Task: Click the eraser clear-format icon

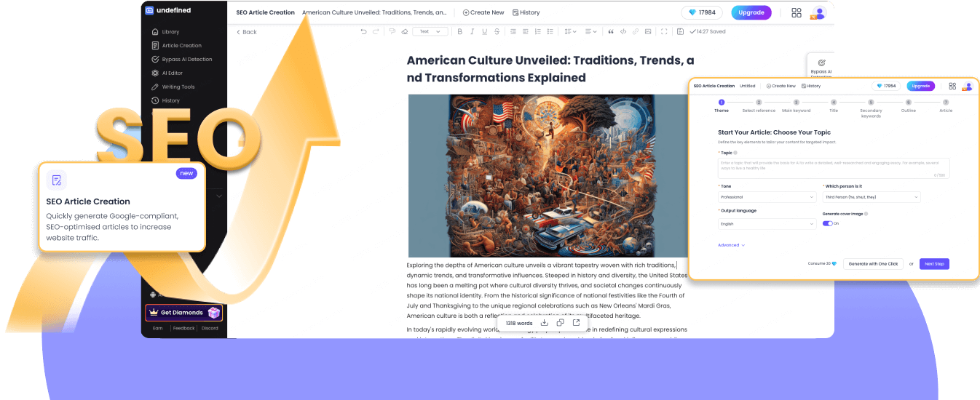Action: coord(405,31)
